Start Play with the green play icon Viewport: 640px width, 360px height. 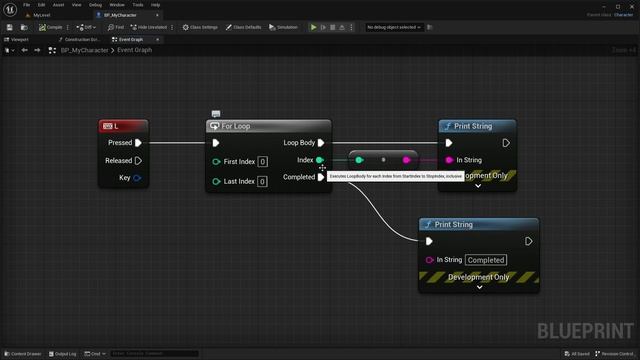(x=313, y=27)
